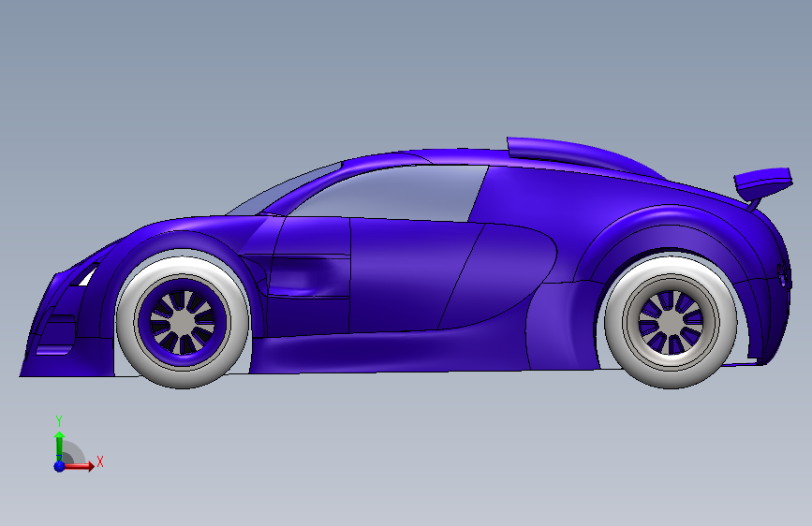The height and width of the screenshot is (526, 812).
Task: Select the front wheel hub of the car
Action: click(x=183, y=322)
